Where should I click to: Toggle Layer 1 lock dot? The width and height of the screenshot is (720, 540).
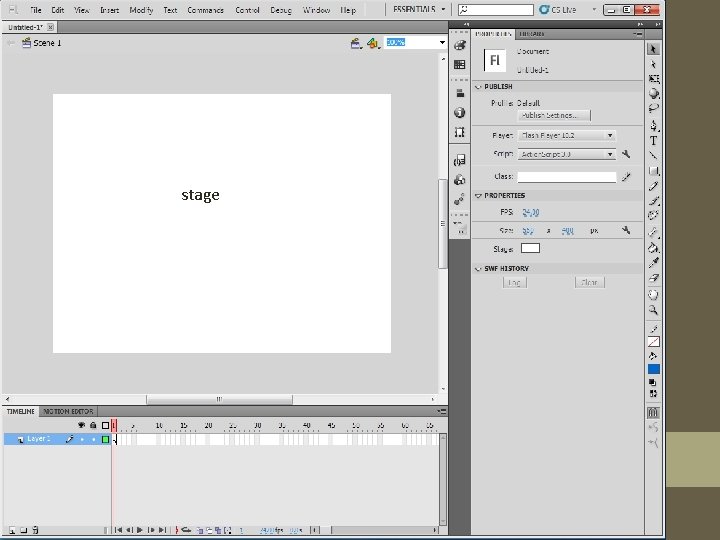point(94,439)
